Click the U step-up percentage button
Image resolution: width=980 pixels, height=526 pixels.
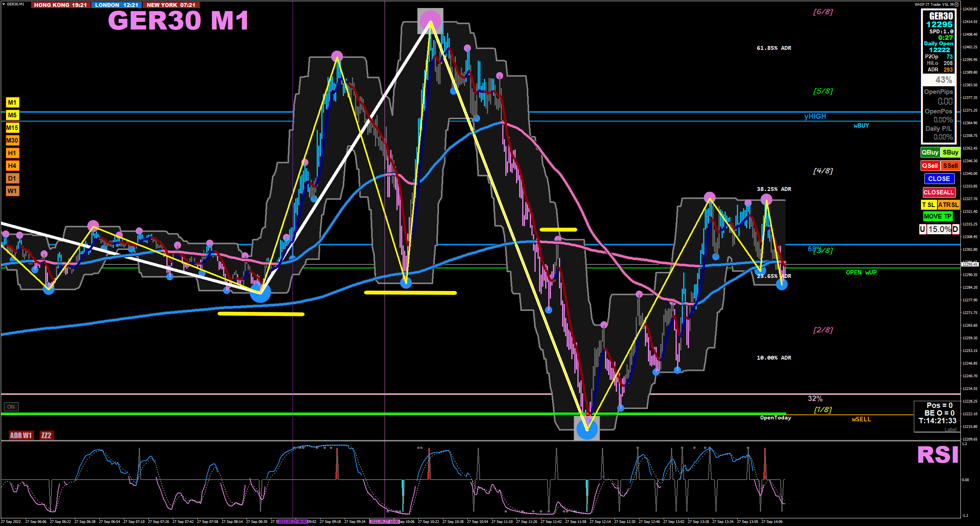click(922, 229)
